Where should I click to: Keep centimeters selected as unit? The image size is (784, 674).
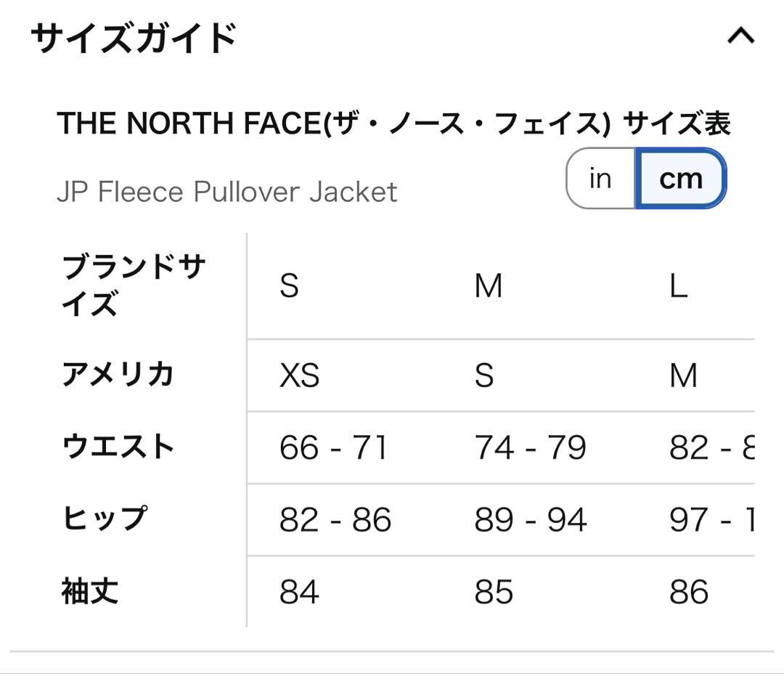(x=679, y=178)
